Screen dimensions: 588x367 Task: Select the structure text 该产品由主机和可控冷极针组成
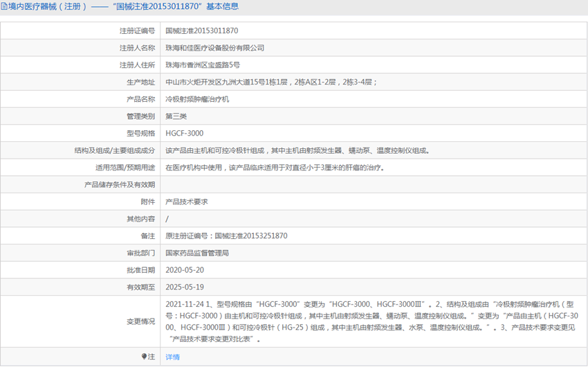(x=215, y=150)
